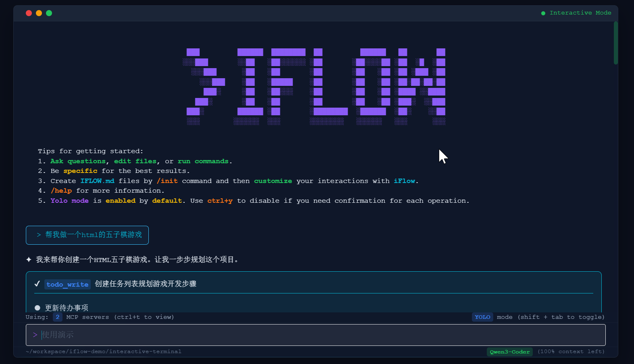The image size is (634, 364).
Task: Click the MCP servers (ctrl+t to view) text
Action: coord(120,317)
